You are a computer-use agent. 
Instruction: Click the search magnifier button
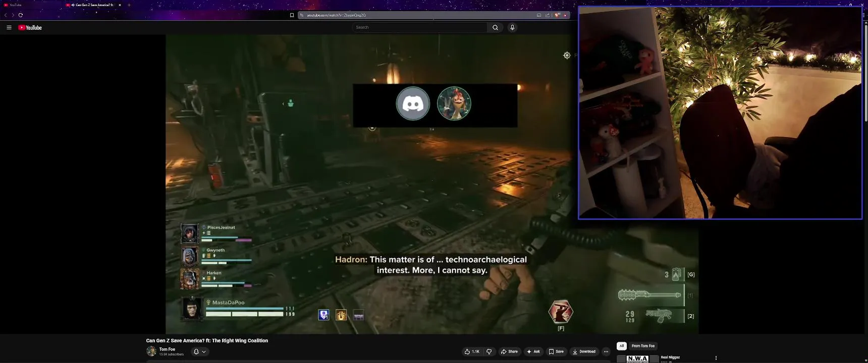pyautogui.click(x=495, y=28)
